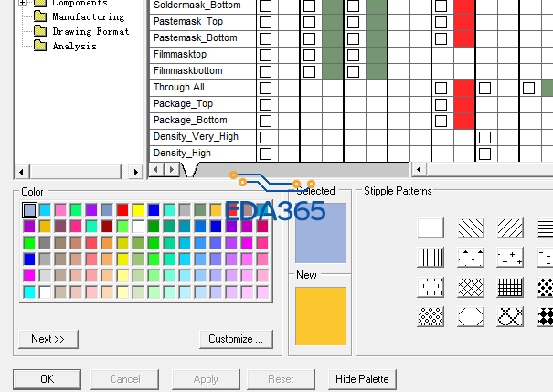Screen dimensions: 553x392
Task: Click the Cancel button
Action: pos(125,379)
